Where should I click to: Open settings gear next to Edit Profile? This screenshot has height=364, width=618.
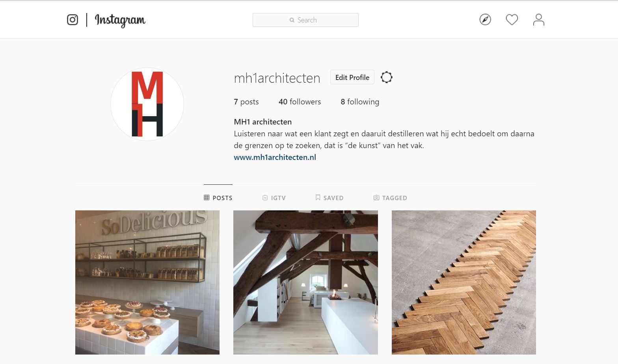(387, 77)
